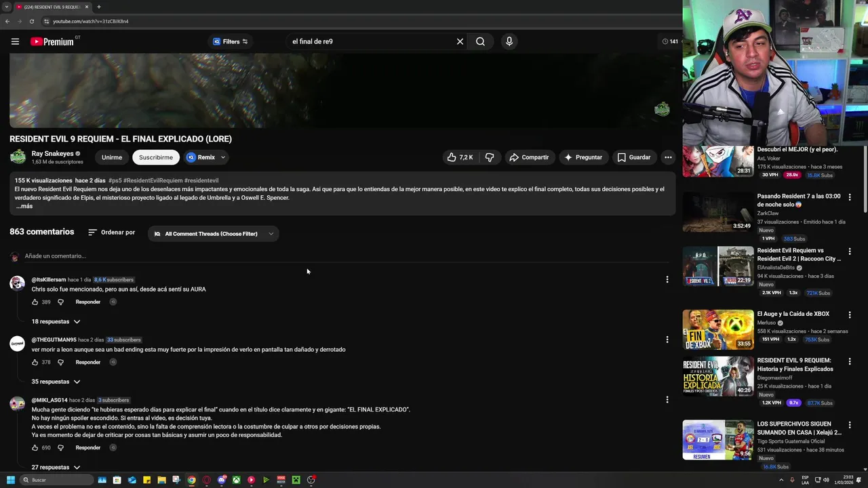This screenshot has height=488, width=868.
Task: Open 'Ordenar por' comment sorting
Action: tap(112, 232)
